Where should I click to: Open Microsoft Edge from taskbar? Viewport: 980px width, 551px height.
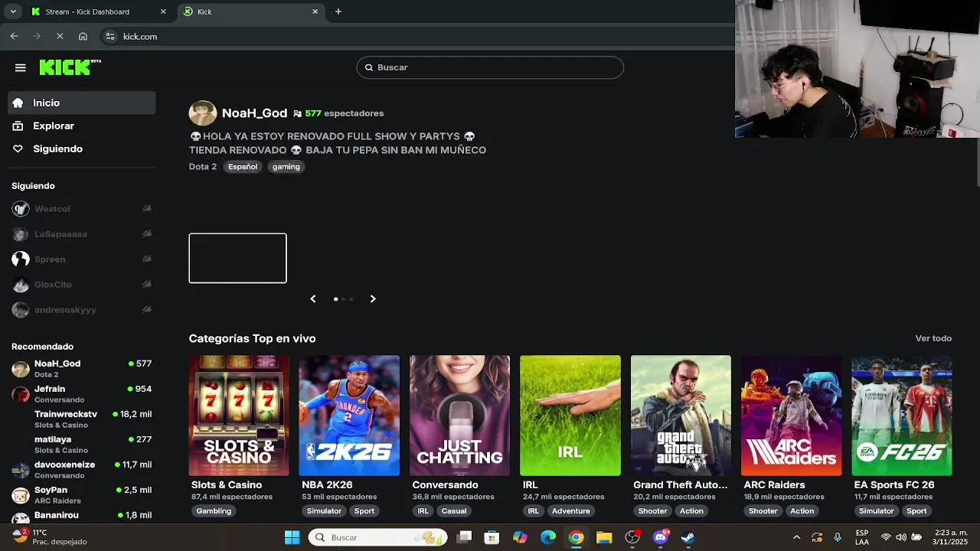(x=548, y=537)
